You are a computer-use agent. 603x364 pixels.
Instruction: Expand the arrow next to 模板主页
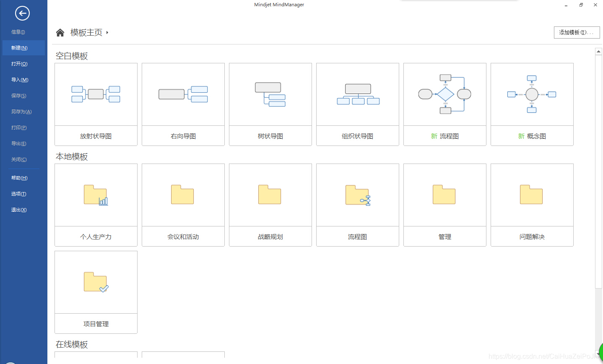click(107, 33)
